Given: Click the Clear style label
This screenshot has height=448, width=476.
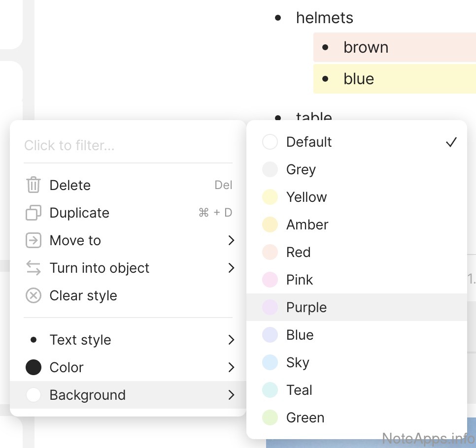Looking at the screenshot, I should (83, 296).
